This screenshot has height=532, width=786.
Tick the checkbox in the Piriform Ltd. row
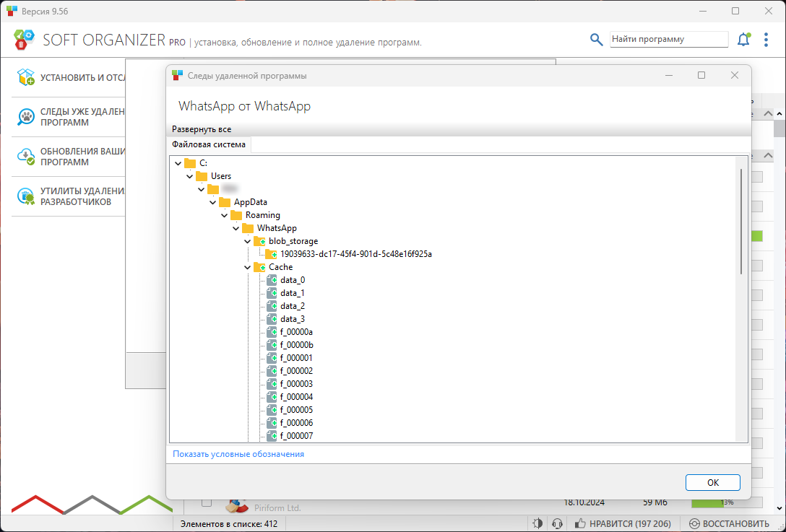[x=207, y=502]
